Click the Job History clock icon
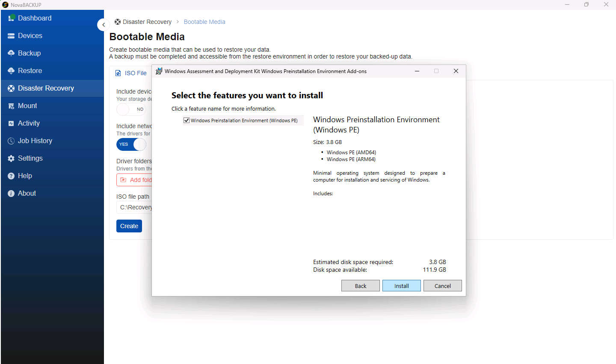The image size is (616, 364). pyautogui.click(x=11, y=141)
